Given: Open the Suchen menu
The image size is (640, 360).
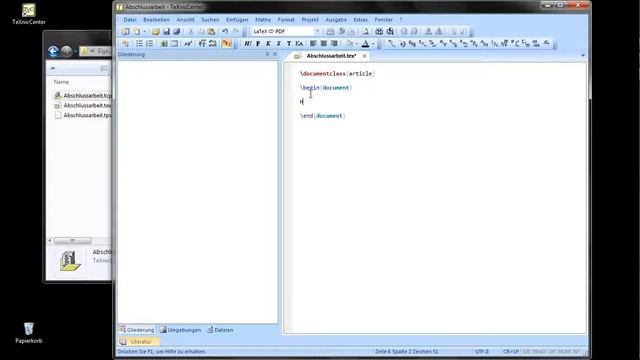Looking at the screenshot, I should [210, 20].
